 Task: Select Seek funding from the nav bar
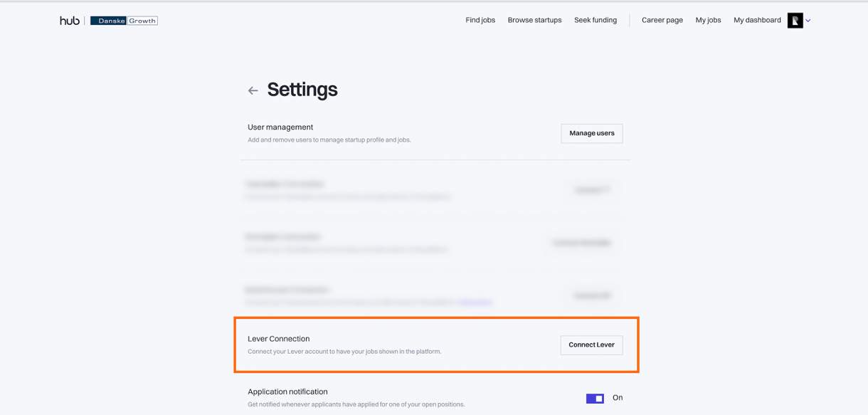point(596,20)
